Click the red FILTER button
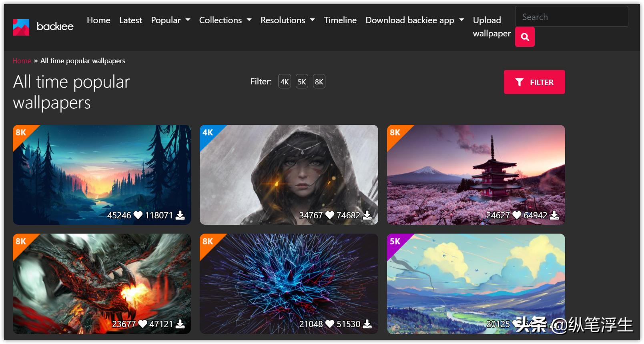Screen dimensions: 644x344 click(534, 82)
